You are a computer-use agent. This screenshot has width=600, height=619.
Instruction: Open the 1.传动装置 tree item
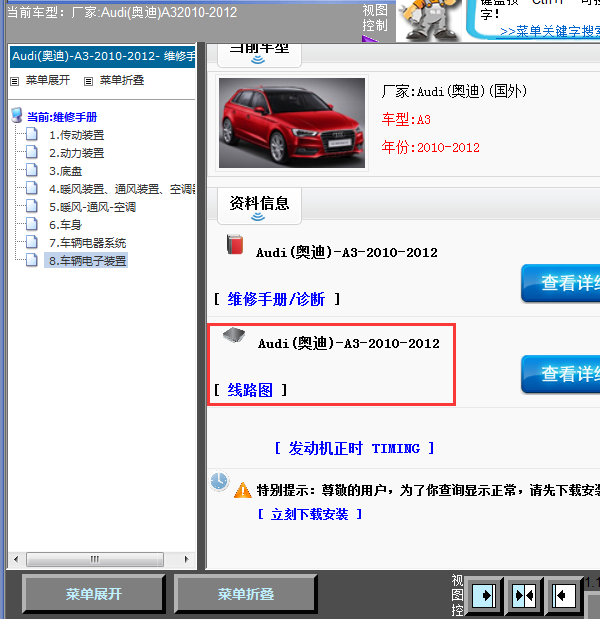pos(76,135)
